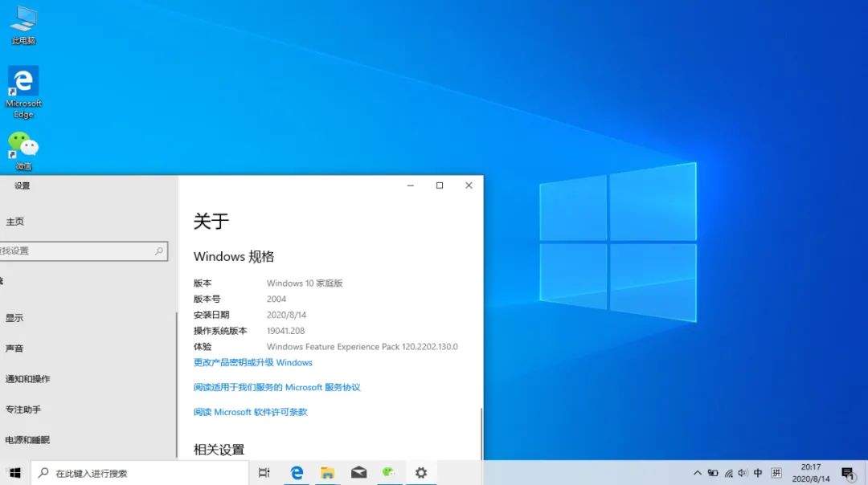Open Microsoft Edge from the taskbar
Screen dimensions: 868x485
[x=297, y=473]
